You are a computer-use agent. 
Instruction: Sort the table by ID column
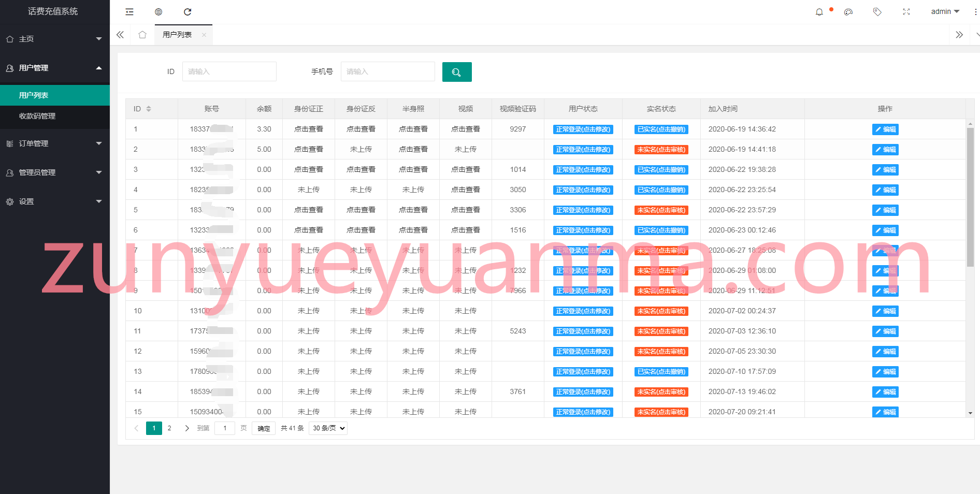tap(149, 109)
